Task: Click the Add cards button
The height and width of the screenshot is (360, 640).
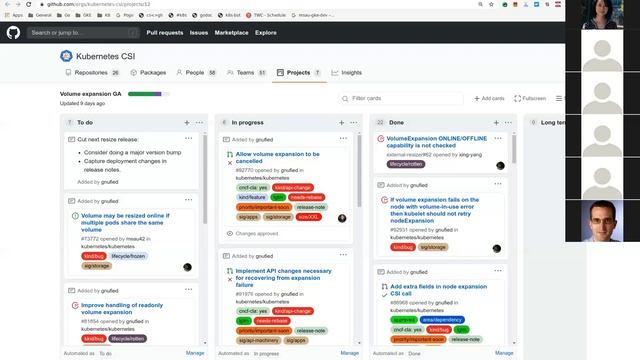Action: point(489,98)
